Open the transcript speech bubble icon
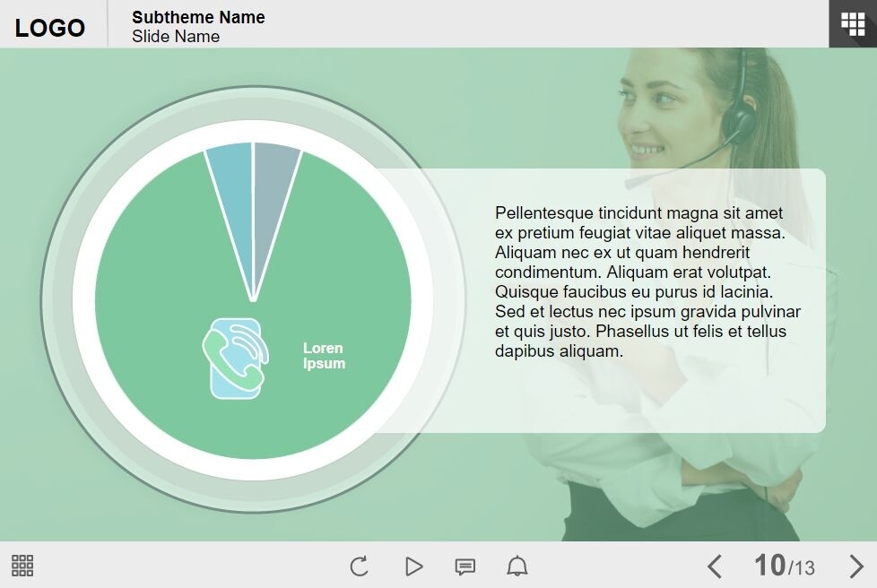Screen dimensions: 877x588 pos(465,566)
